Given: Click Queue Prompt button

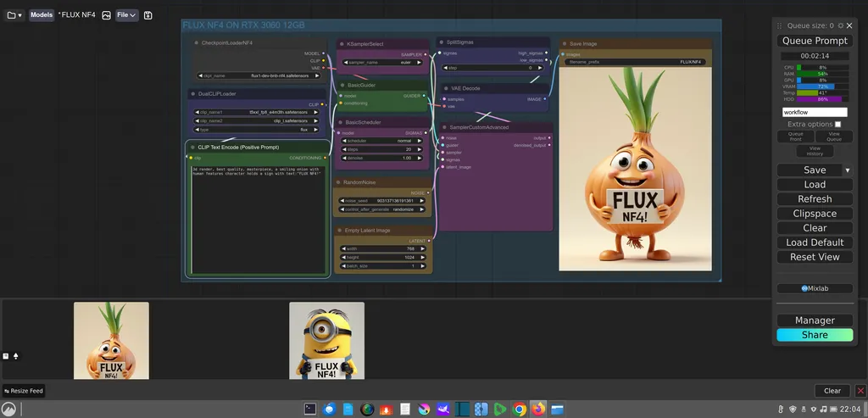Looking at the screenshot, I should click(x=815, y=41).
